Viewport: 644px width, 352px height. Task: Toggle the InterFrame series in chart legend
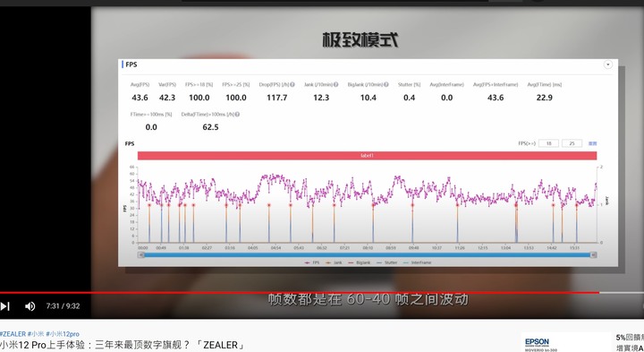coord(418,262)
